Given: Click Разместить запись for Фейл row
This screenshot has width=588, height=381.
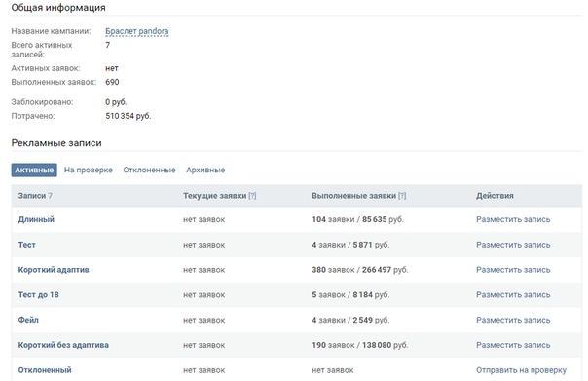Looking at the screenshot, I should click(x=513, y=321).
